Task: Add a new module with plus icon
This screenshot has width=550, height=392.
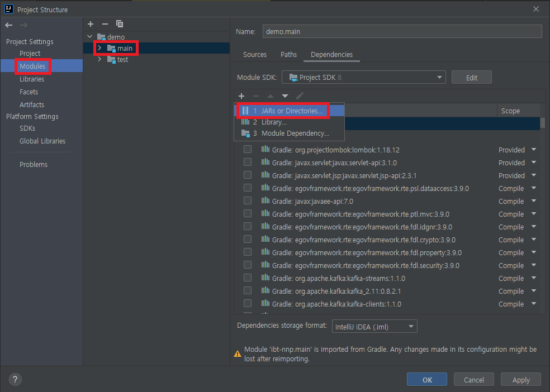Action: tap(91, 24)
